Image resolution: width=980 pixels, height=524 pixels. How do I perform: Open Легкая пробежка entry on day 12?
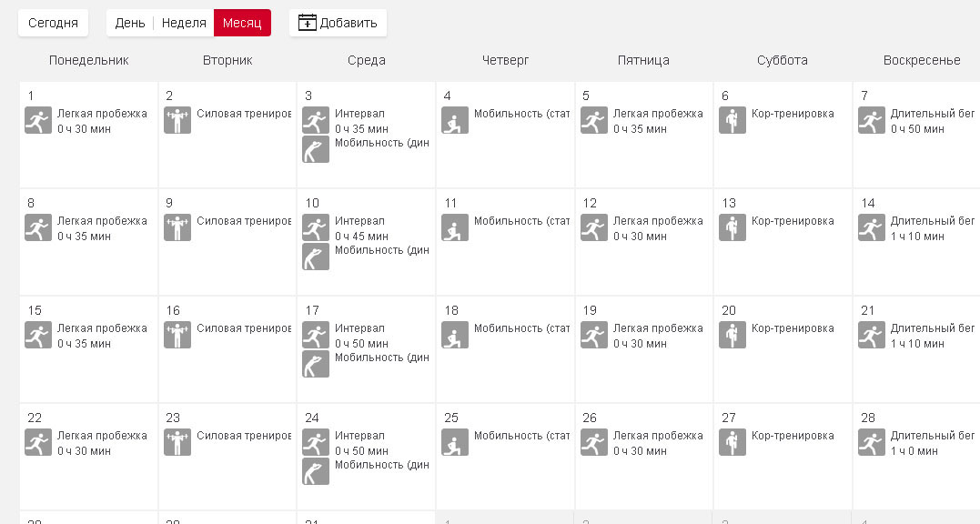pyautogui.click(x=657, y=221)
